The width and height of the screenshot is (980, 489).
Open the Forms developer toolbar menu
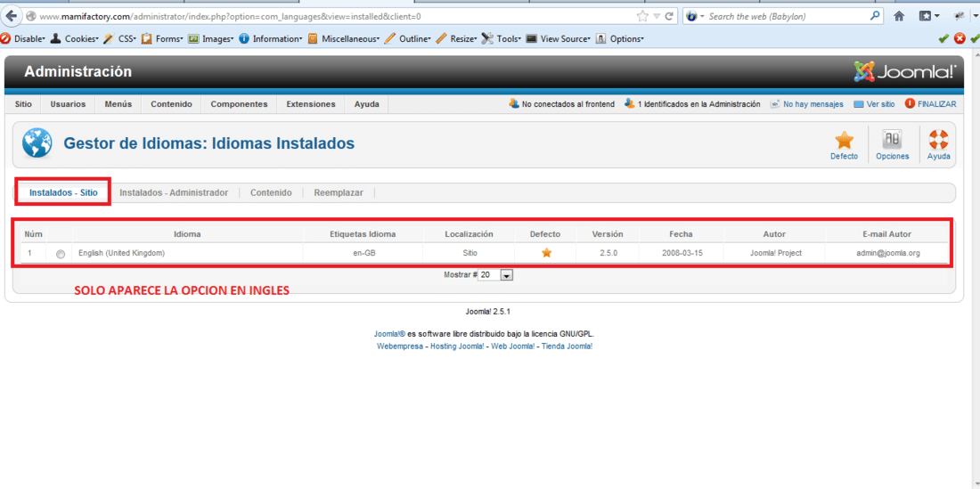coord(162,38)
